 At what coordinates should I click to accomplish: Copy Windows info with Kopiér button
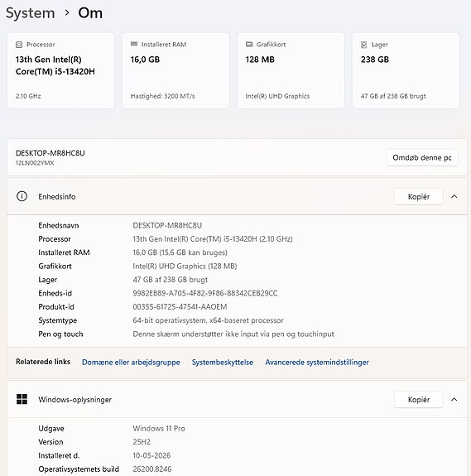(x=419, y=400)
